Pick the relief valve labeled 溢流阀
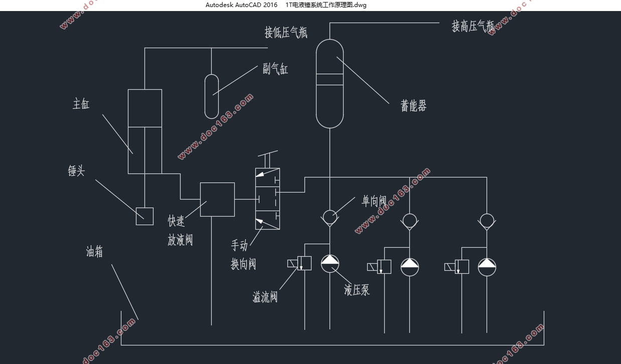 [299, 263]
